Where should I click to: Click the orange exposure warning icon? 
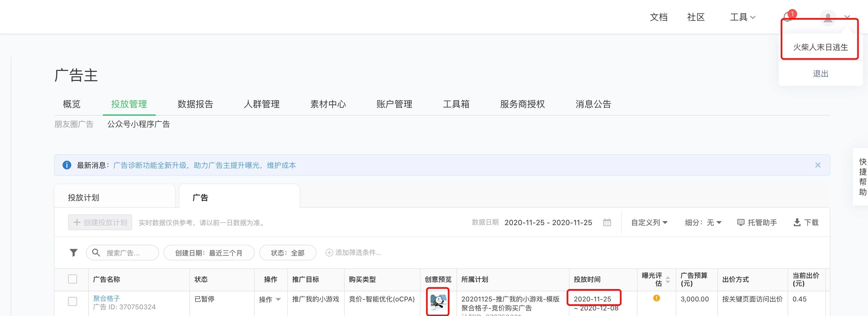[x=656, y=298]
